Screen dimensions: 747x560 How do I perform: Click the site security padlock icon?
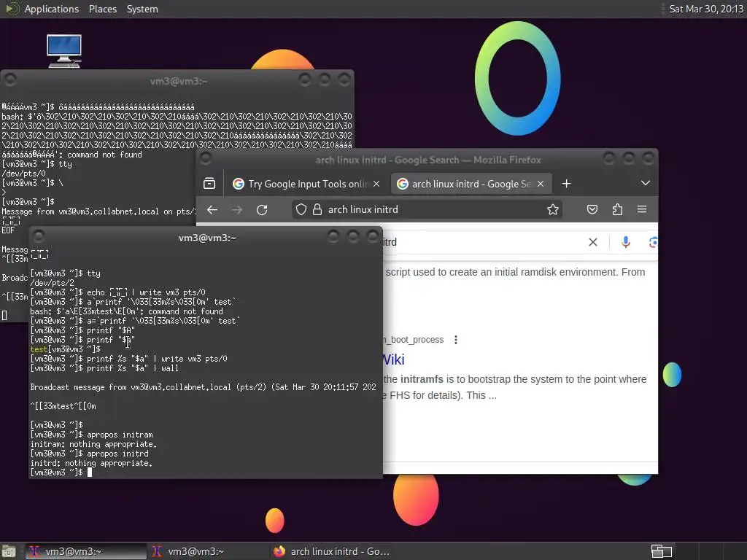(317, 209)
